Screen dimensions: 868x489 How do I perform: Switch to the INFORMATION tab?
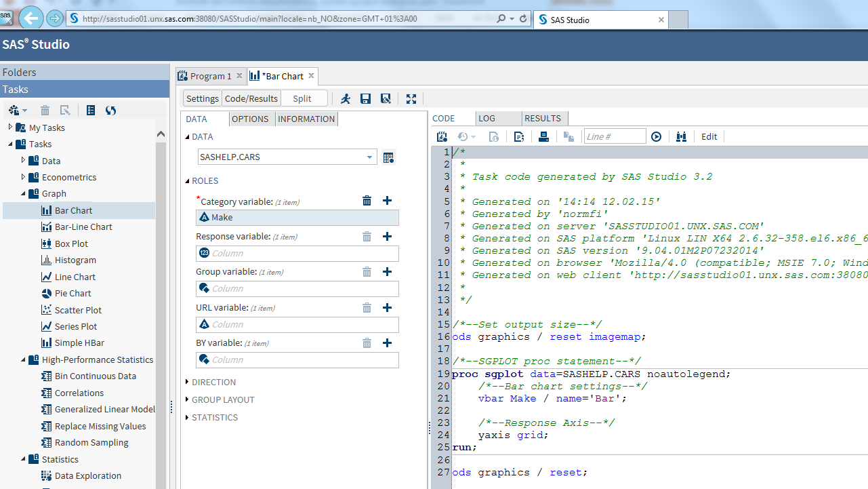(x=306, y=119)
